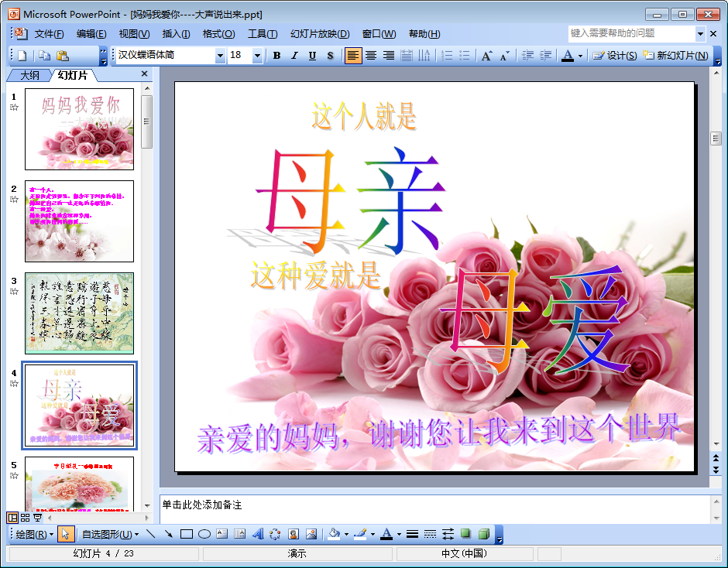This screenshot has height=568, width=728.
Task: Open 自选图形(U) AutoShapes menu
Action: coord(111,535)
